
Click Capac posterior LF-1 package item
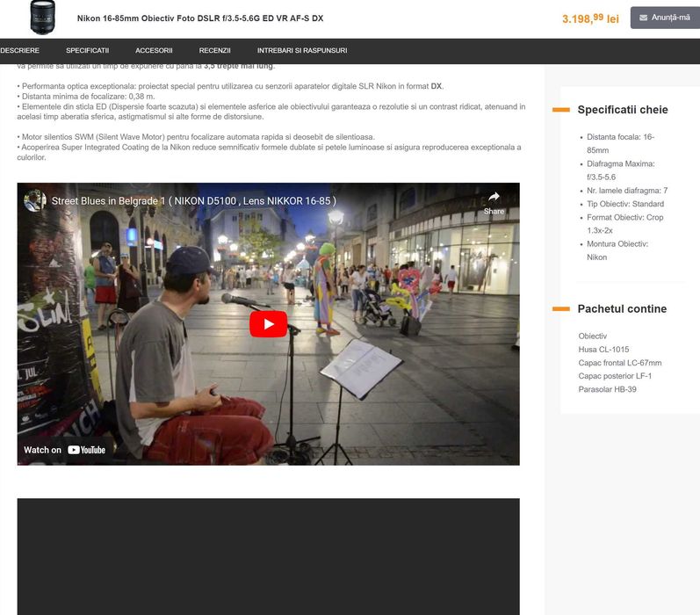(x=615, y=376)
